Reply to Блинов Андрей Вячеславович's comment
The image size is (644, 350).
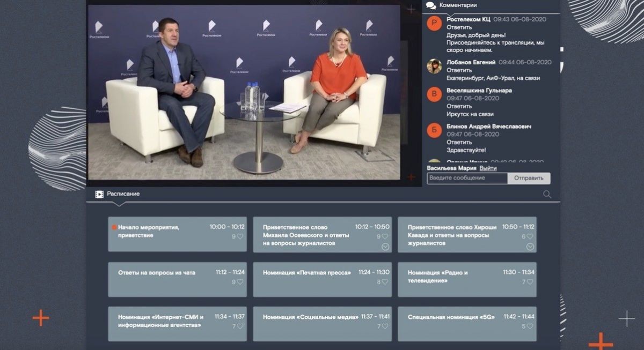[x=459, y=142]
